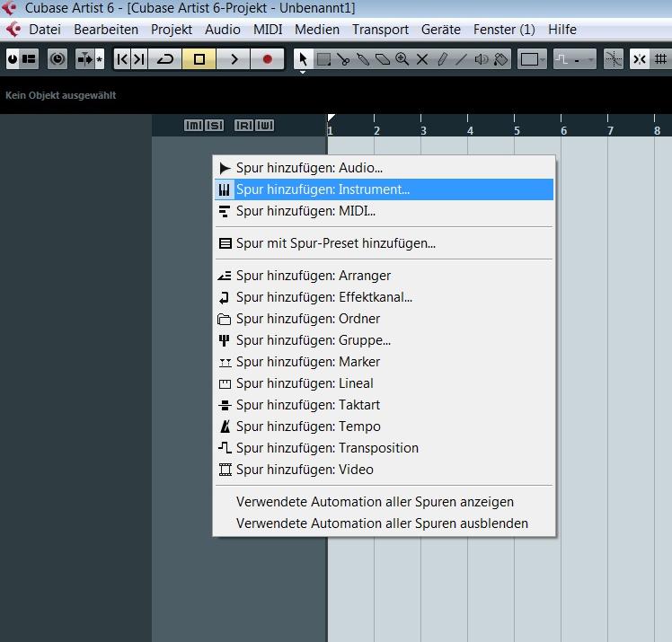Select the Range Selection tool

point(323,59)
